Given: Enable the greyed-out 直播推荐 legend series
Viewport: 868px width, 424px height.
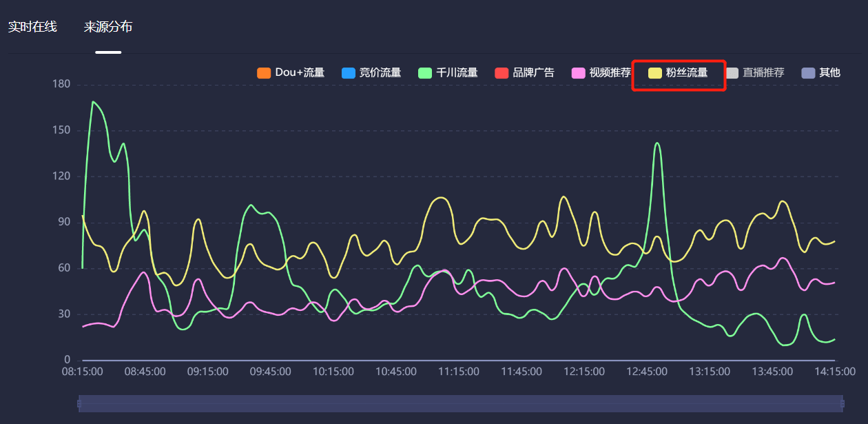Looking at the screenshot, I should [754, 72].
